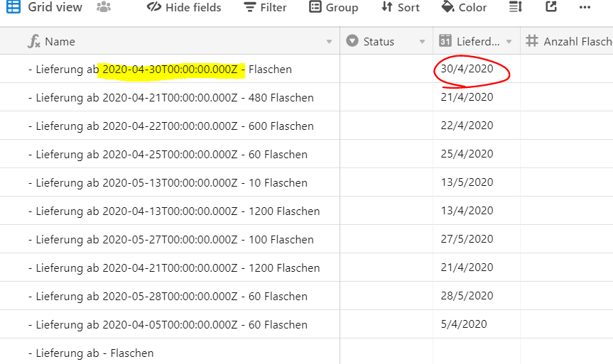This screenshot has height=364, width=613.
Task: Click the number icon in the Anzahl Flasch header
Action: coord(532,40)
